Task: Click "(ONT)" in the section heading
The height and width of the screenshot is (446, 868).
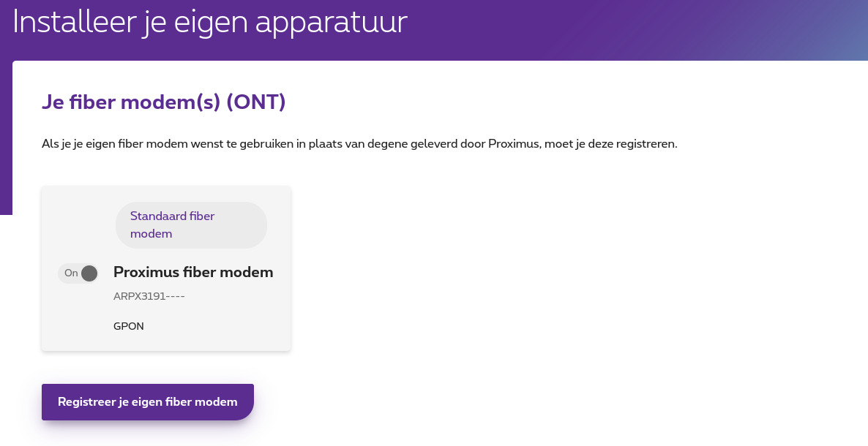Action: [256, 102]
